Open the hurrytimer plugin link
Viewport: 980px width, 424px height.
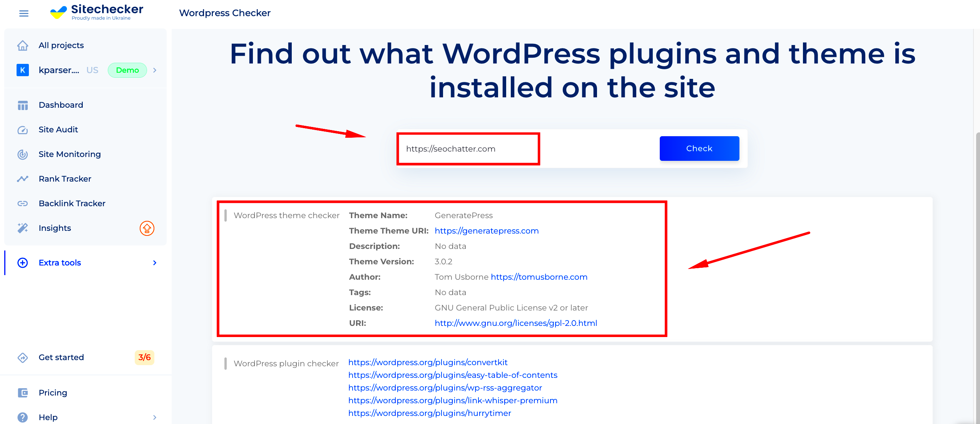pyautogui.click(x=430, y=413)
